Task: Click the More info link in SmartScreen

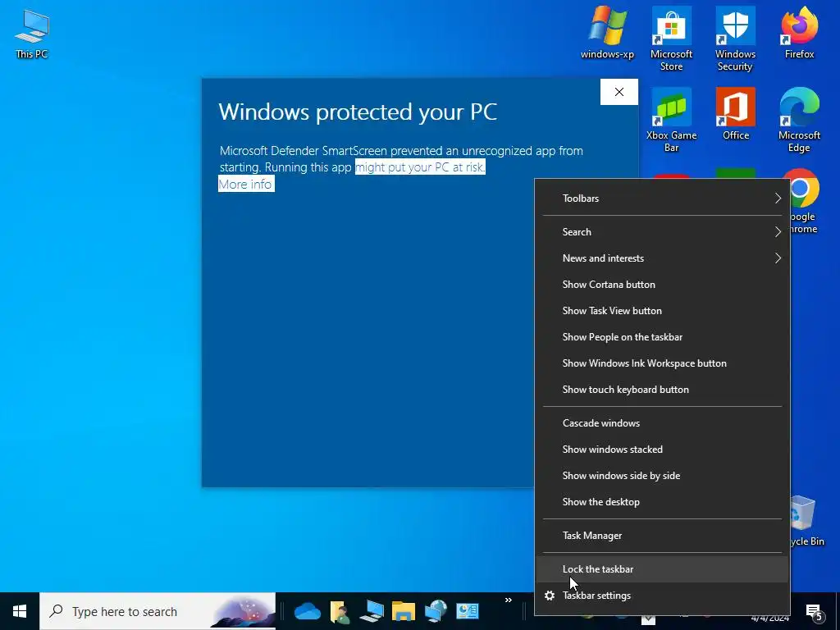Action: coord(246,184)
